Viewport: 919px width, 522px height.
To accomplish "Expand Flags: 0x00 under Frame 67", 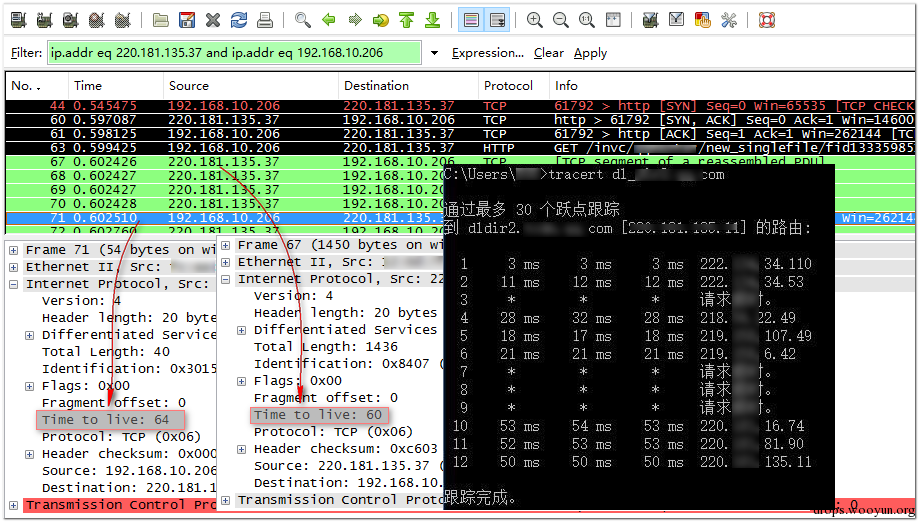I will [241, 381].
